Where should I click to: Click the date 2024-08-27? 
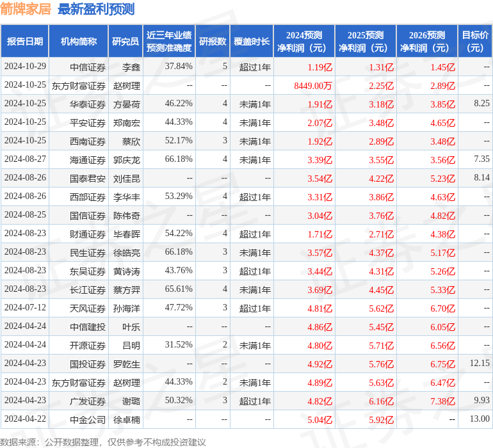click(25, 159)
